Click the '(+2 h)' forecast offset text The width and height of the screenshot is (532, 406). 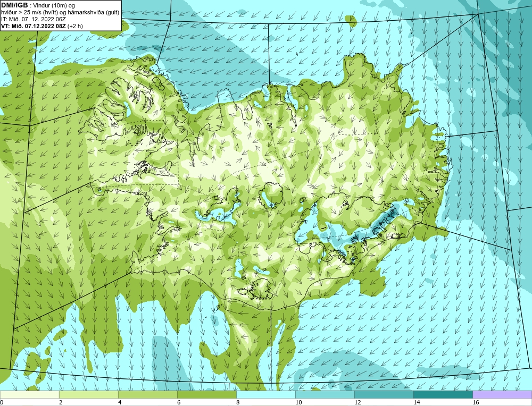pyautogui.click(x=76, y=26)
